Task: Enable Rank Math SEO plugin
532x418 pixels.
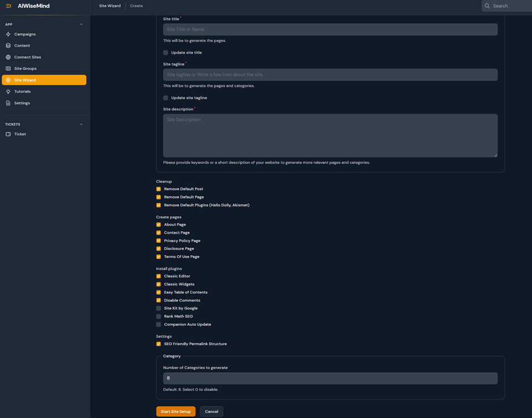Action: point(158,316)
